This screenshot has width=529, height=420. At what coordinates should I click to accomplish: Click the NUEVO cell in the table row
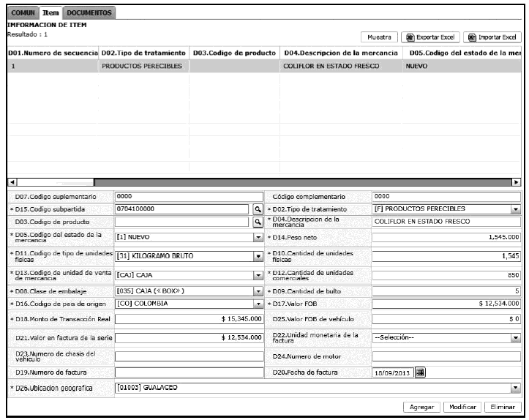(x=462, y=66)
